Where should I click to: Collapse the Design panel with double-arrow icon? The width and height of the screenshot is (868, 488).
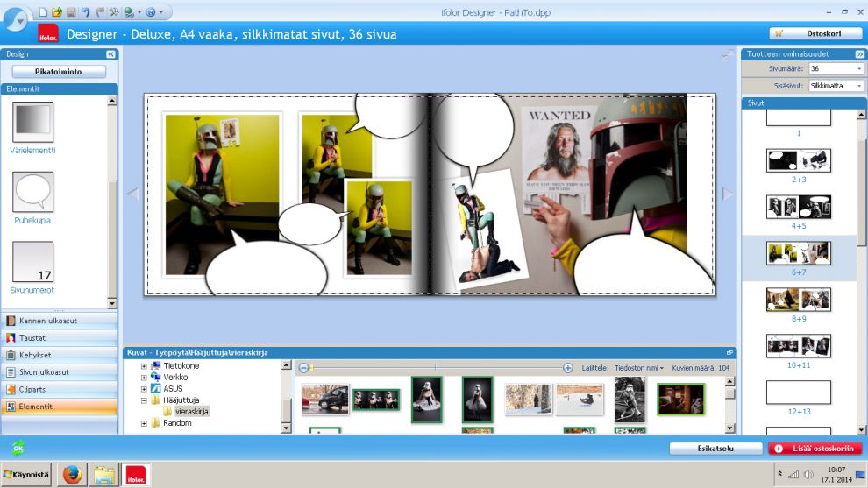tap(111, 54)
